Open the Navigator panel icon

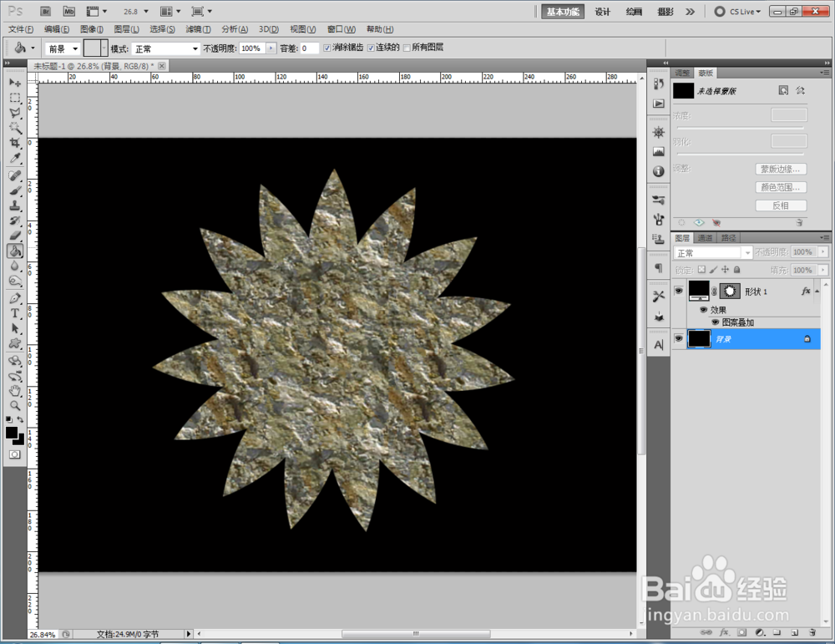(x=659, y=132)
